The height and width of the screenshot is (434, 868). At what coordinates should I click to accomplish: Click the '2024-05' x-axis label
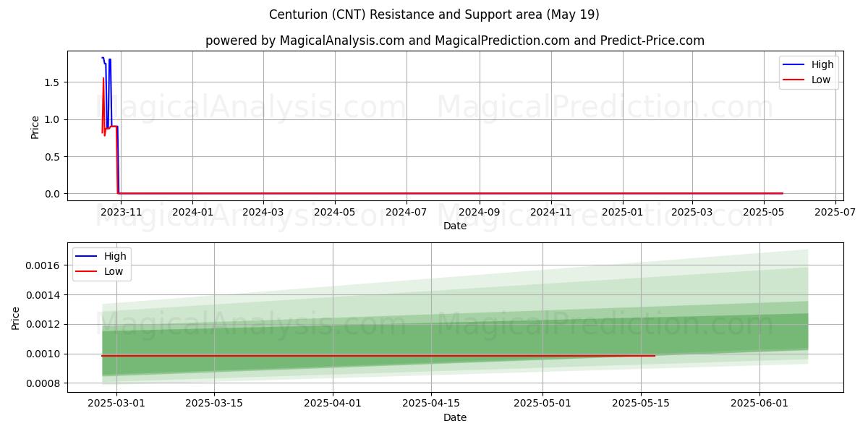coord(335,212)
